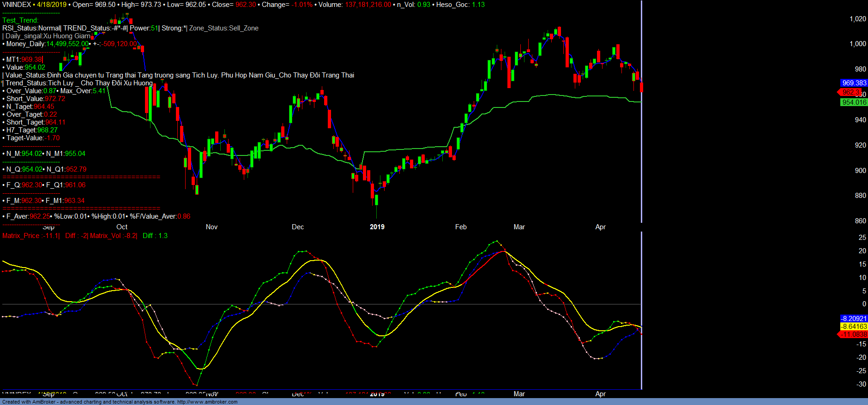Click the green 954.016 value marker
This screenshot has width=868, height=405.
click(854, 102)
